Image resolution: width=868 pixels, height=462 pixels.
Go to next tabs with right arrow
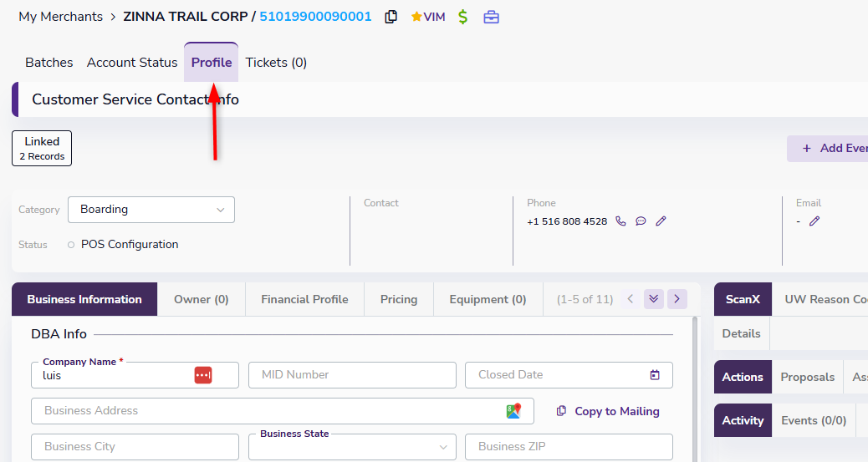tap(677, 299)
